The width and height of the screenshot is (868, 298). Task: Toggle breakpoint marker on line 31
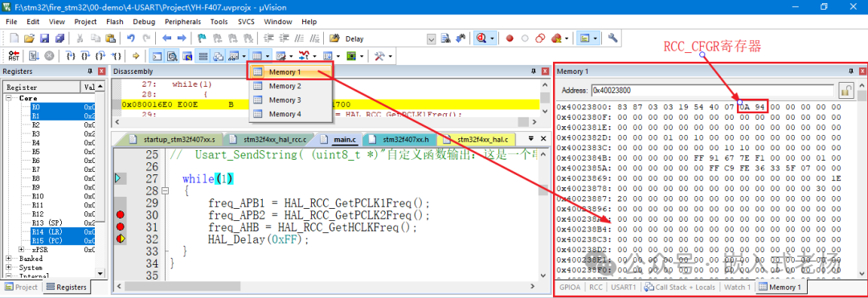pos(120,227)
